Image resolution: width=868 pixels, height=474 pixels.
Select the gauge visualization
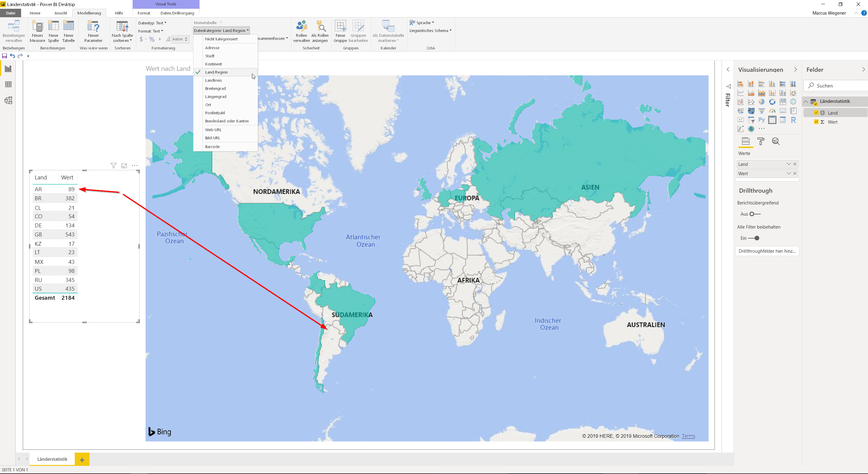pos(772,111)
